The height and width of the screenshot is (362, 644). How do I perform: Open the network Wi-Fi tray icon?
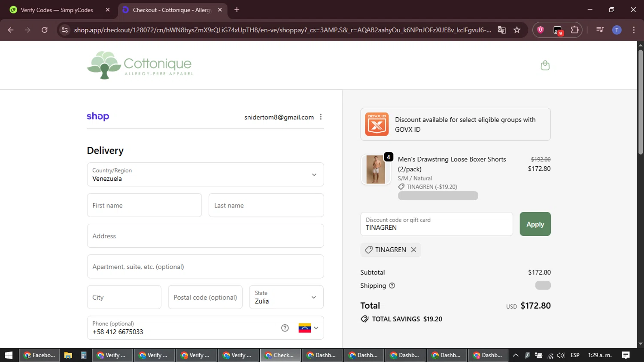pyautogui.click(x=550, y=355)
